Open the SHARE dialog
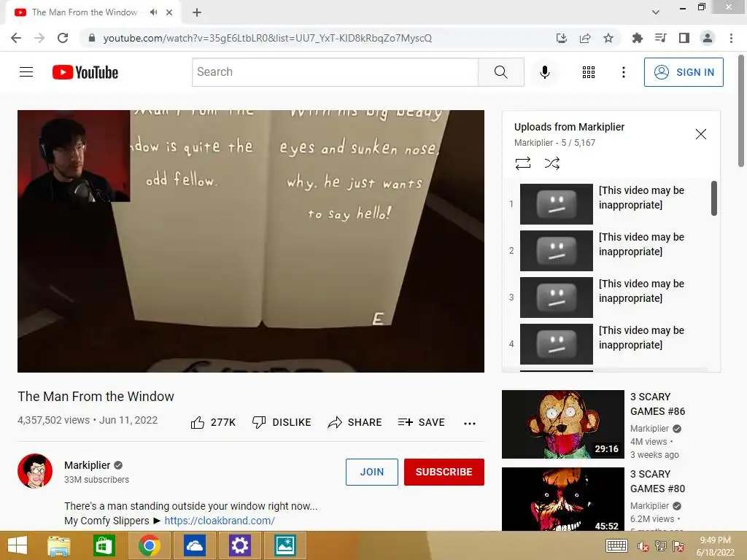This screenshot has height=560, width=747. (355, 422)
